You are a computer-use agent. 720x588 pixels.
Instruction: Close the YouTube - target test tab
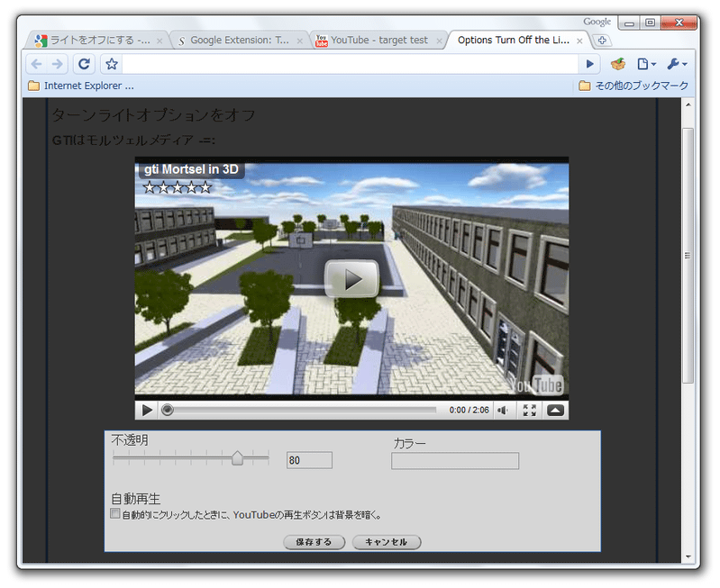pos(439,41)
